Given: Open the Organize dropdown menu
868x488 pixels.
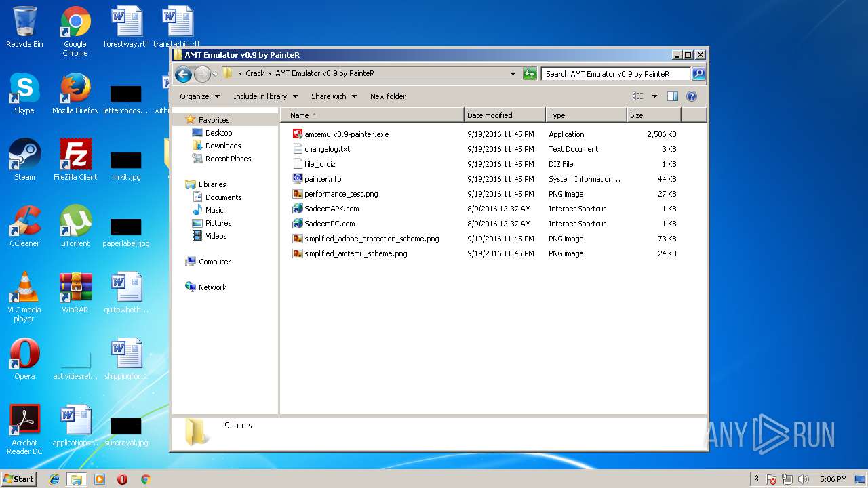Looking at the screenshot, I should click(x=200, y=96).
